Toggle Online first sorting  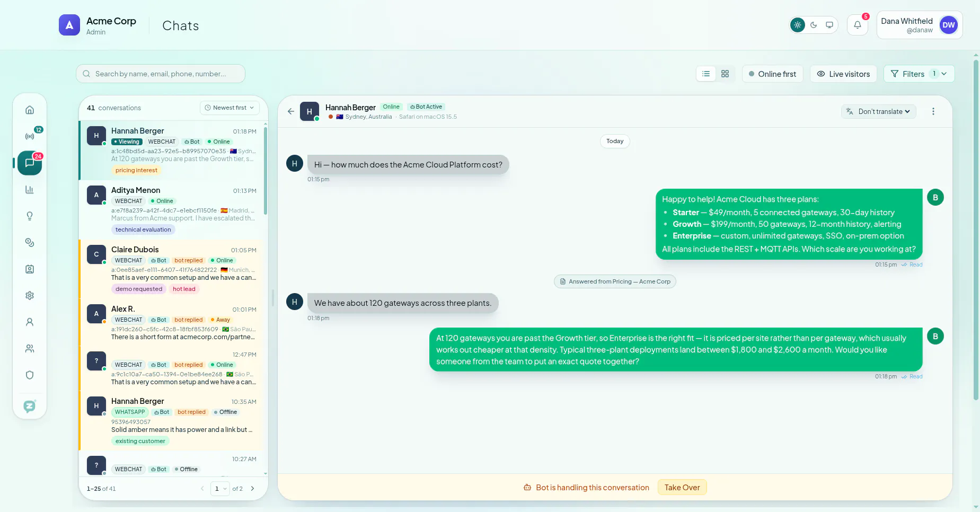pyautogui.click(x=773, y=74)
